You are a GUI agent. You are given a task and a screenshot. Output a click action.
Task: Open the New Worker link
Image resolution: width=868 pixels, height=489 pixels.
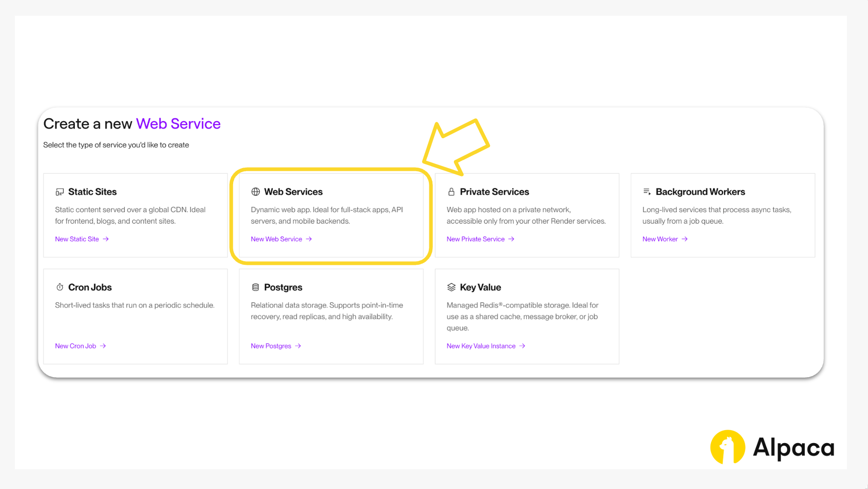(x=660, y=239)
